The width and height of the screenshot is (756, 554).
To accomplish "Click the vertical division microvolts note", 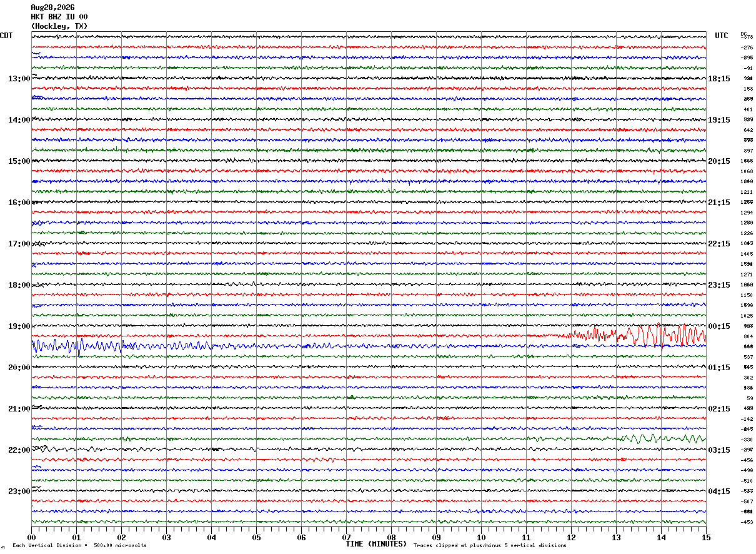I will click(79, 545).
